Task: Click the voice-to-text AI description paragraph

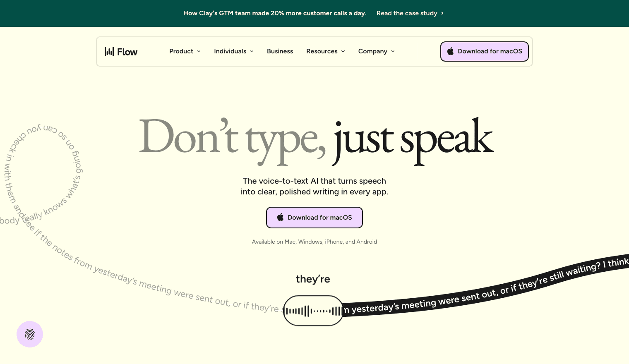Action: (x=314, y=186)
